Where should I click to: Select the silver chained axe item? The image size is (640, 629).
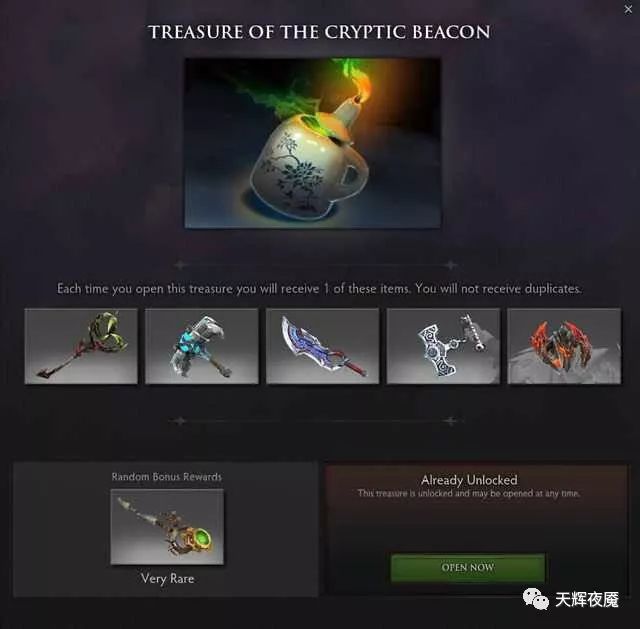tap(443, 346)
